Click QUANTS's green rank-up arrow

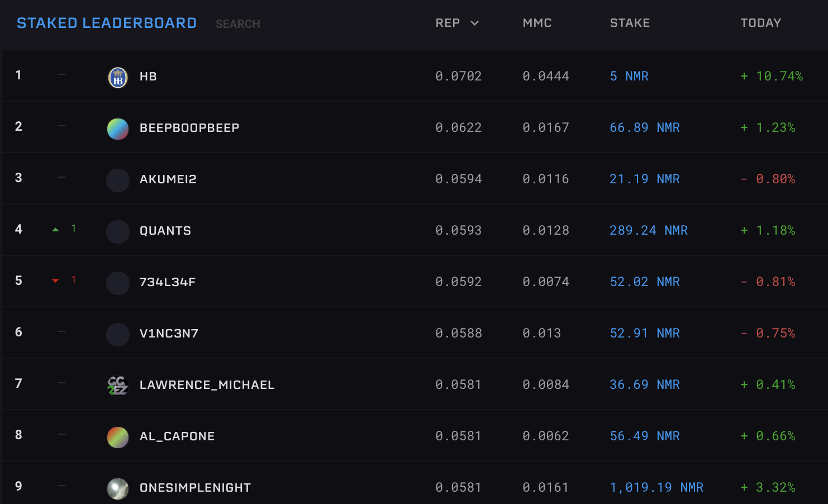point(55,230)
